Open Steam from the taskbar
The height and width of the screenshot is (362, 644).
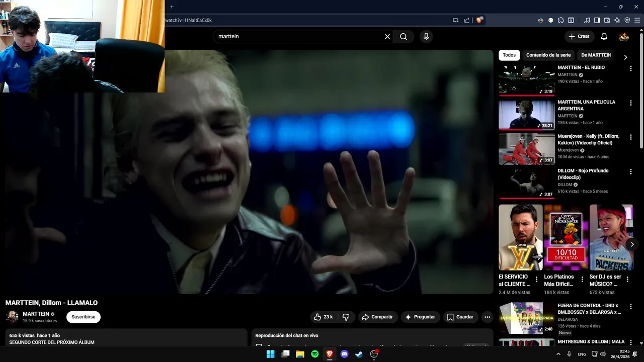[359, 354]
